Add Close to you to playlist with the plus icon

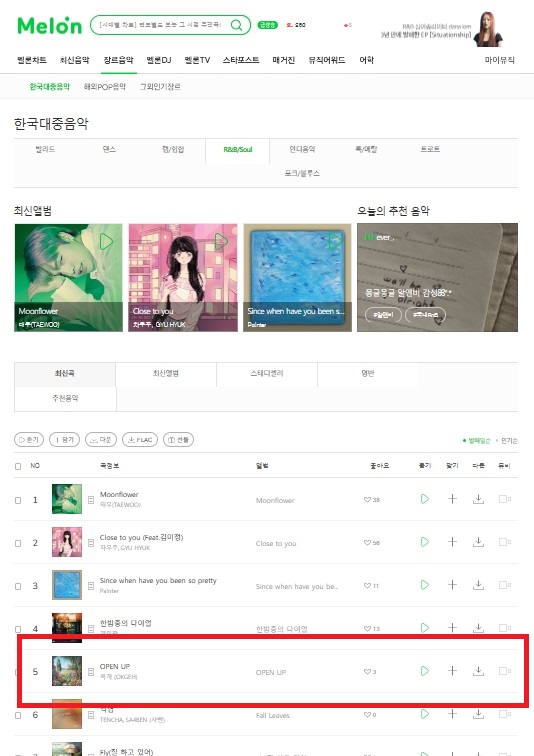pyautogui.click(x=452, y=542)
